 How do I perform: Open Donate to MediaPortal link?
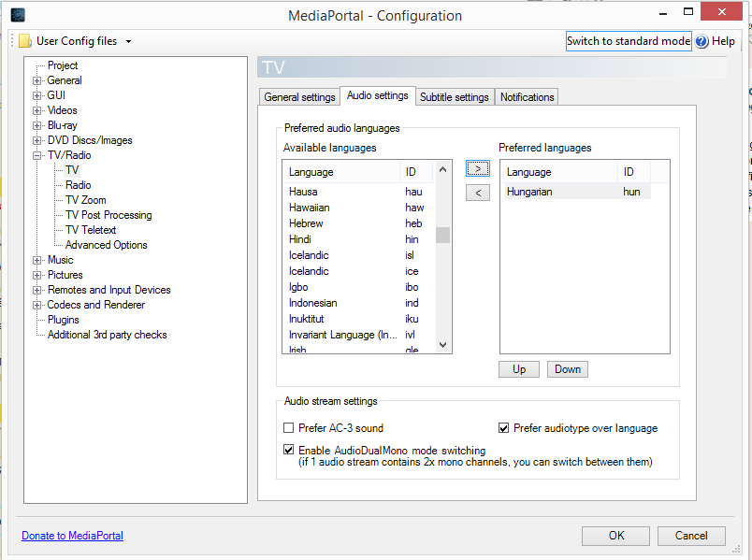pyautogui.click(x=72, y=536)
